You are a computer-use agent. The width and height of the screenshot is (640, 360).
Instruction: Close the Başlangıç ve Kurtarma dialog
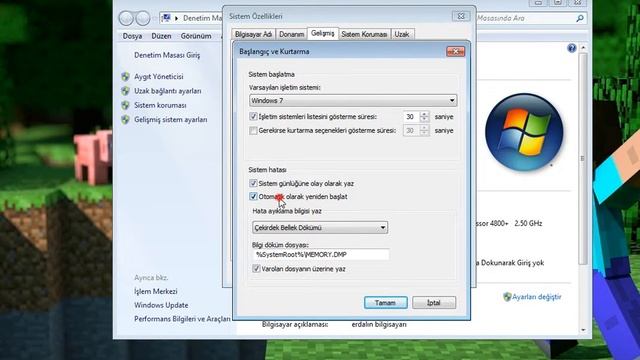pos(456,51)
